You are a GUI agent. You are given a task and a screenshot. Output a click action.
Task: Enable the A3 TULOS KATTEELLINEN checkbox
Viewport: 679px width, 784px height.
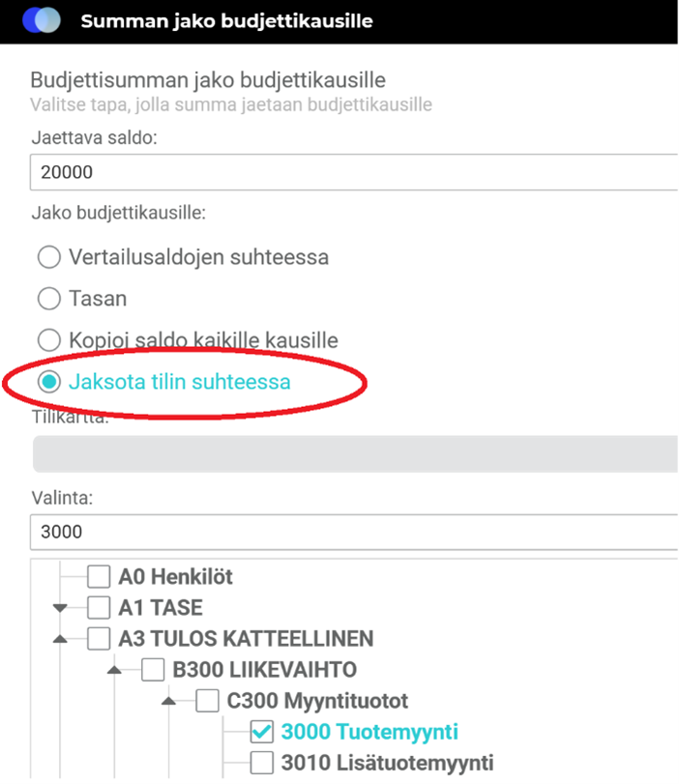(x=99, y=639)
